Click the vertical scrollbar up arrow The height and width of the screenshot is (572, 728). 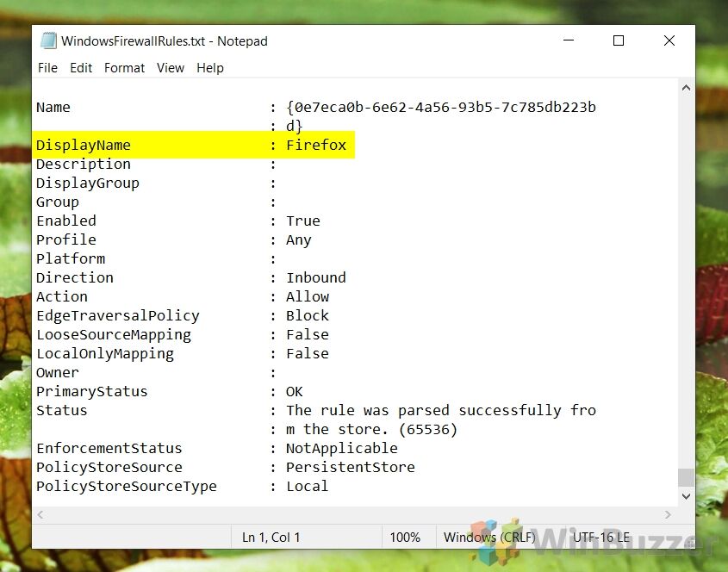pos(686,87)
